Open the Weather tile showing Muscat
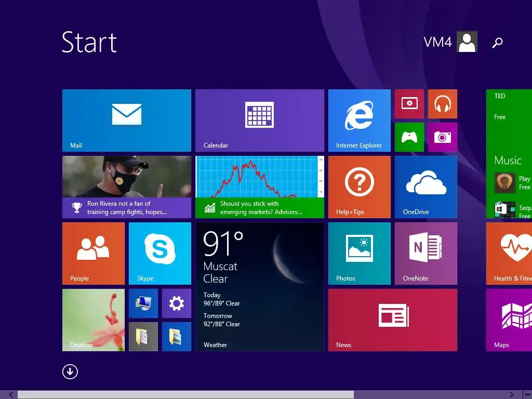The image size is (532, 399). coord(260,287)
